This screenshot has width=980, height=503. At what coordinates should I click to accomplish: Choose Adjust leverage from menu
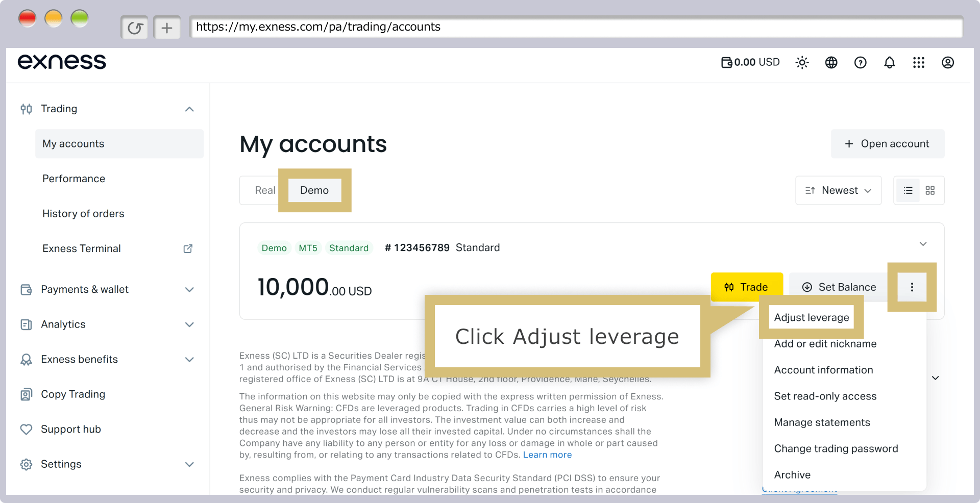[x=812, y=317]
